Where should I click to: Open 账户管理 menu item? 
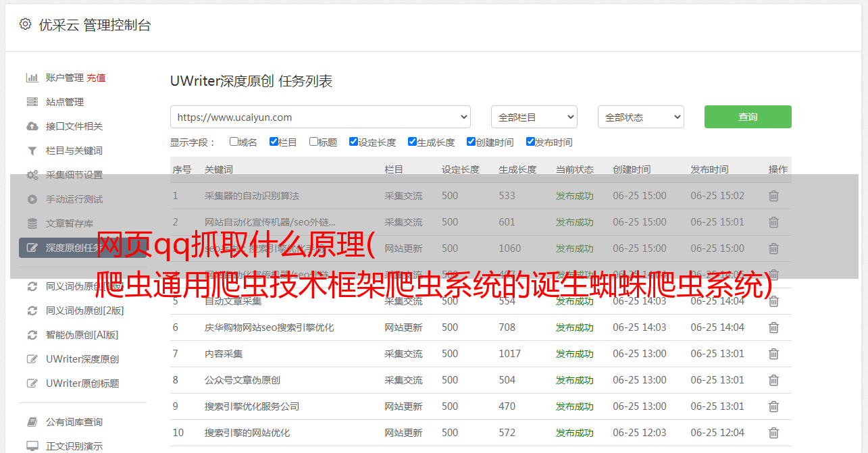click(x=65, y=78)
